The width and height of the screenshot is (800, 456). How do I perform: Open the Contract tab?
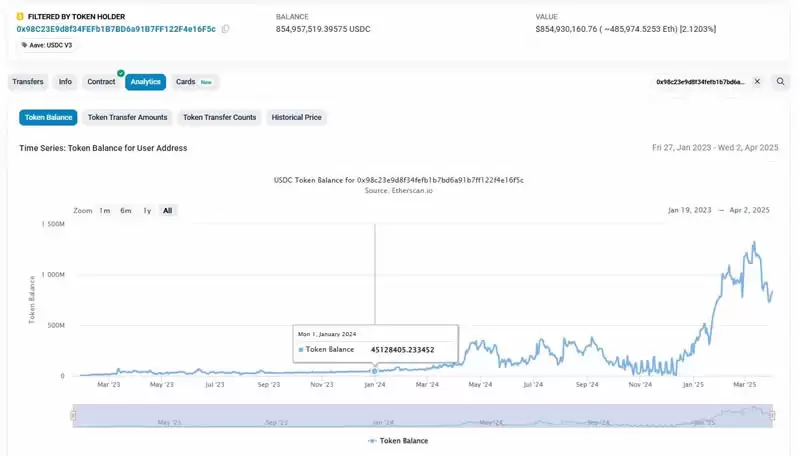coord(101,82)
